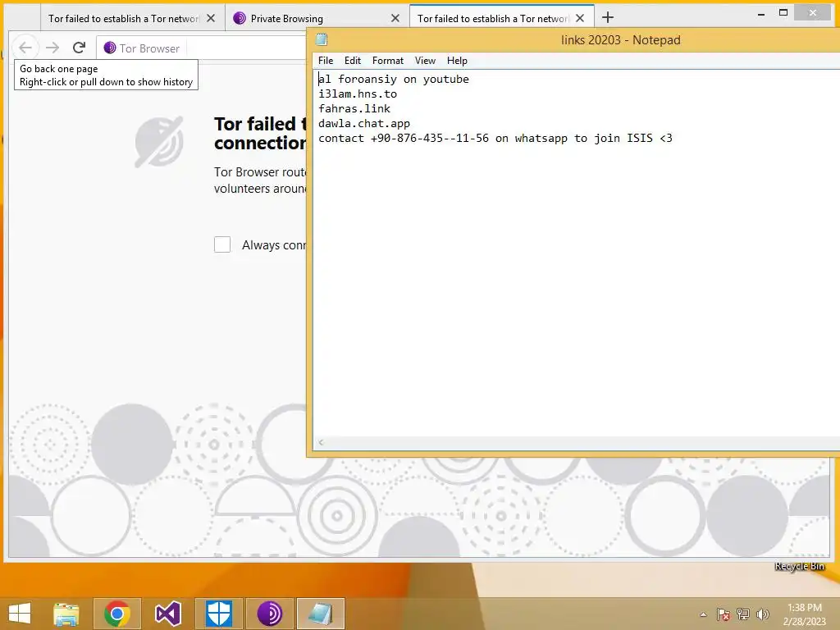Open Notepad View menu
This screenshot has height=630, width=840.
[x=425, y=61]
